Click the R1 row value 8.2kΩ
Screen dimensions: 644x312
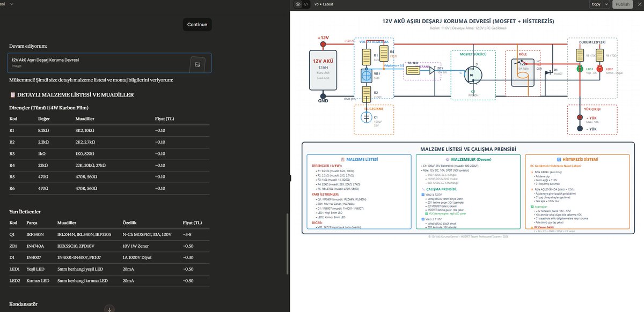click(44, 130)
